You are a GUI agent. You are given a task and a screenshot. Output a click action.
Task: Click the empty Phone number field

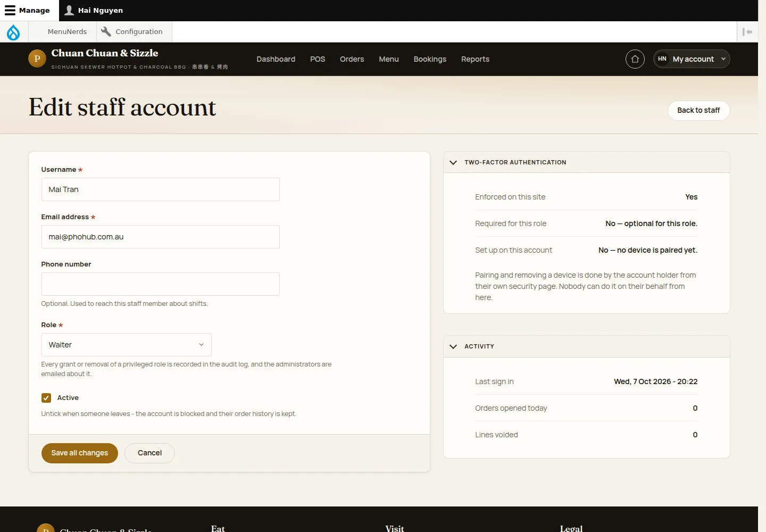[161, 284]
